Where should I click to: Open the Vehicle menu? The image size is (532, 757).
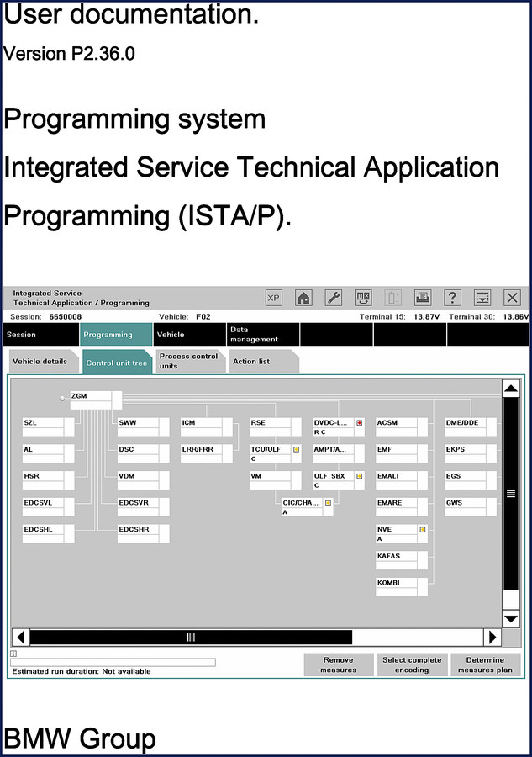190,335
